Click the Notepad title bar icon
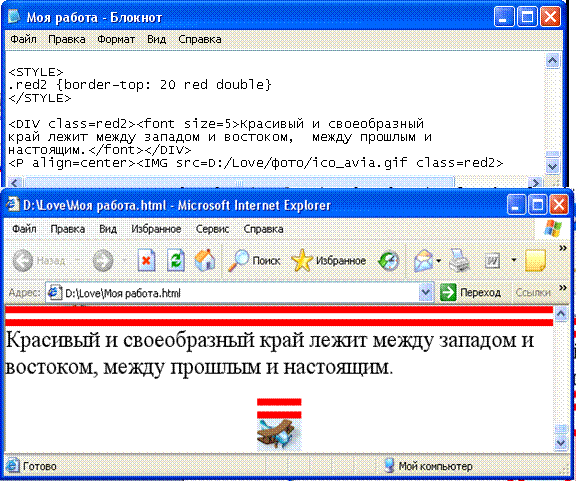Viewport: 576px width, 481px height. coord(14,17)
